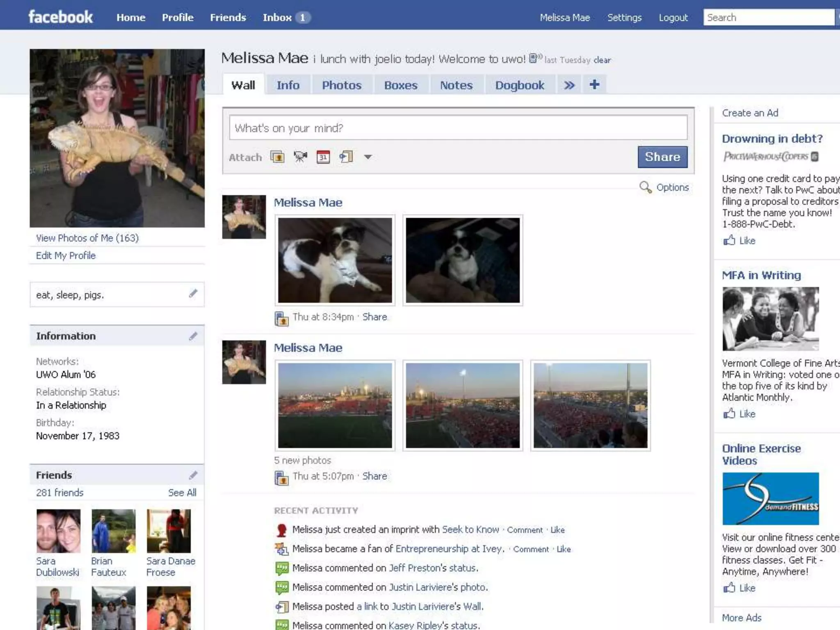Open the Dogbook tab
Screen dimensions: 840x630
(520, 85)
